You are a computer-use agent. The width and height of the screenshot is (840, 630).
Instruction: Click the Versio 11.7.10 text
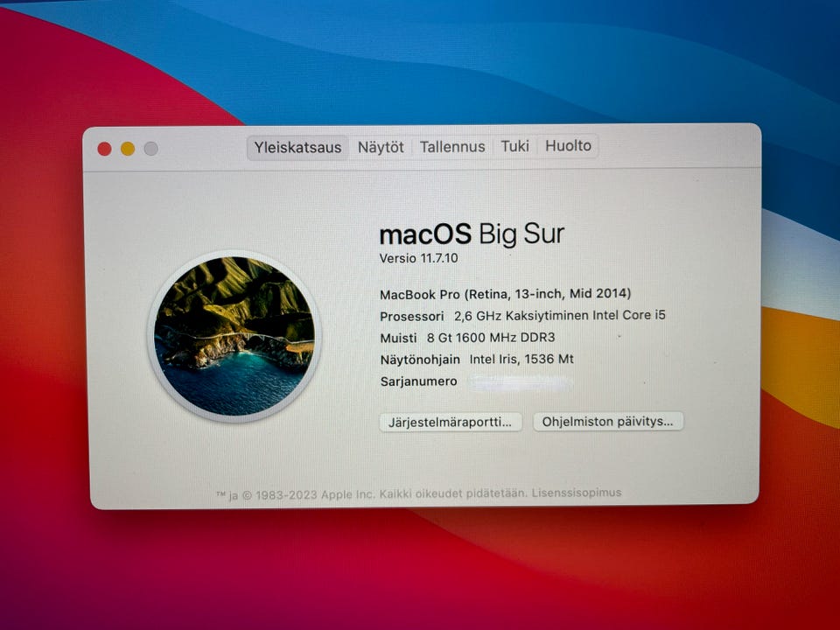point(418,258)
